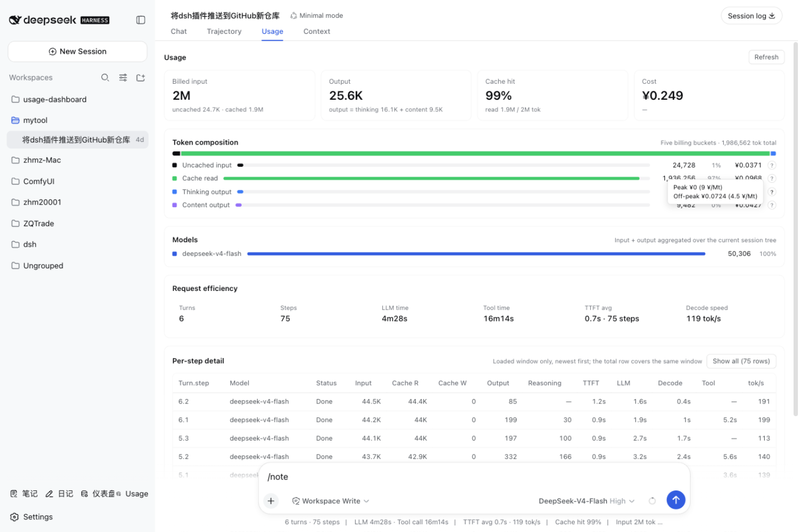This screenshot has height=532, width=798.
Task: Click the Reasoning column header
Action: point(544,383)
